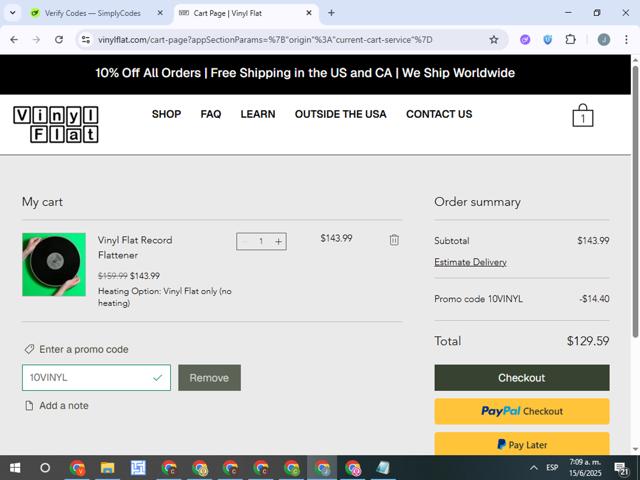The width and height of the screenshot is (640, 480).
Task: Open the notification center icon
Action: point(621,468)
